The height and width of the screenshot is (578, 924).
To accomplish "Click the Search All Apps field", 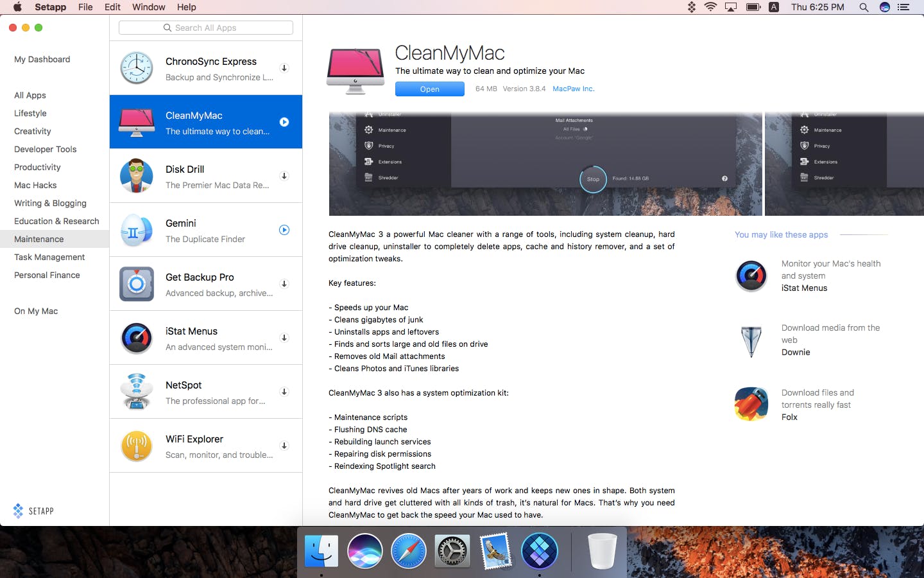I will 206,28.
